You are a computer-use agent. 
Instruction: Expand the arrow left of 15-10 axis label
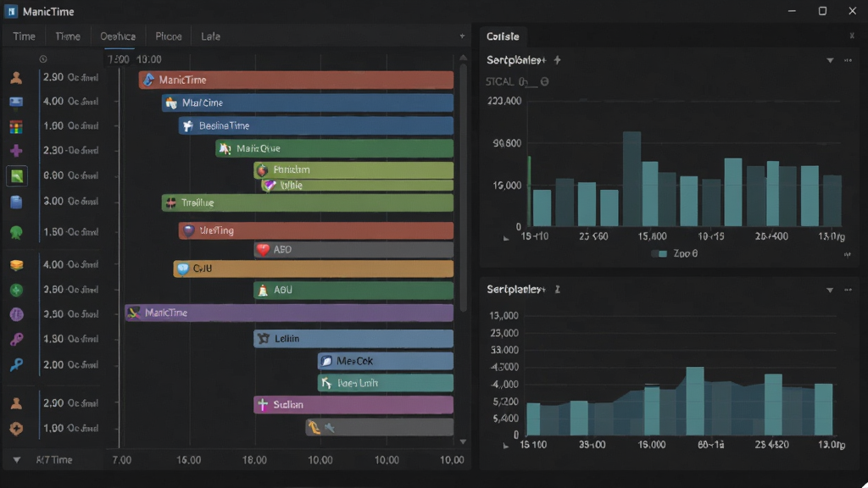[x=506, y=238]
